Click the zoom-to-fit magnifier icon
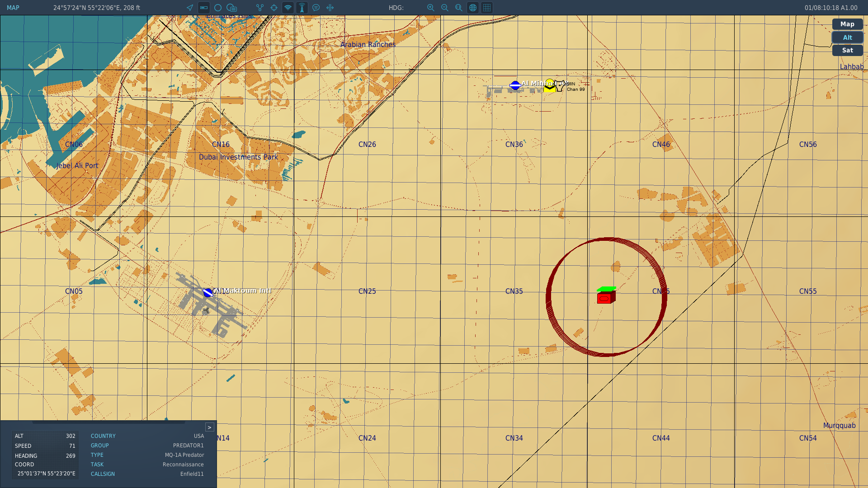 (459, 8)
